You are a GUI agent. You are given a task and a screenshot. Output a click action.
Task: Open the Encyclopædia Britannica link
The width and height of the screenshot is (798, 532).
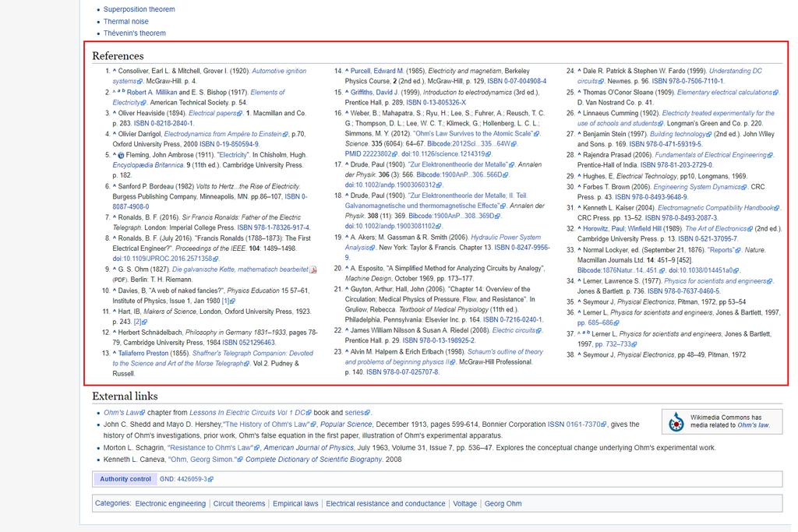pos(147,165)
